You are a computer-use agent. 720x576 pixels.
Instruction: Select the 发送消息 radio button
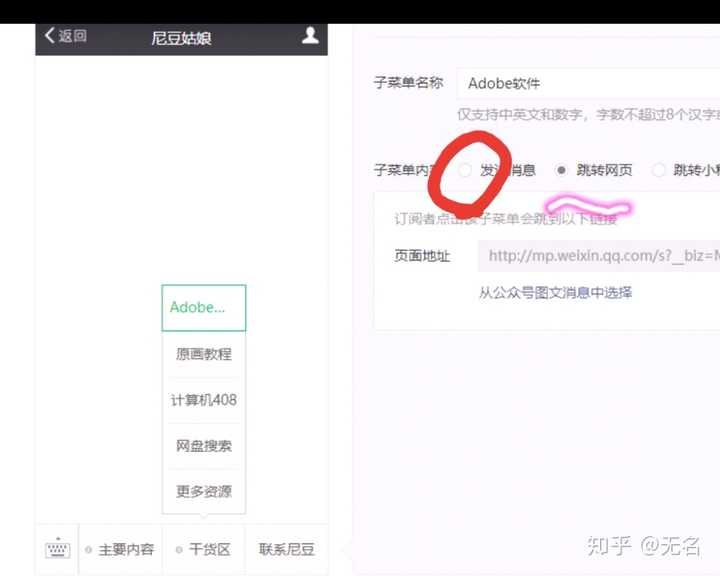(x=465, y=170)
